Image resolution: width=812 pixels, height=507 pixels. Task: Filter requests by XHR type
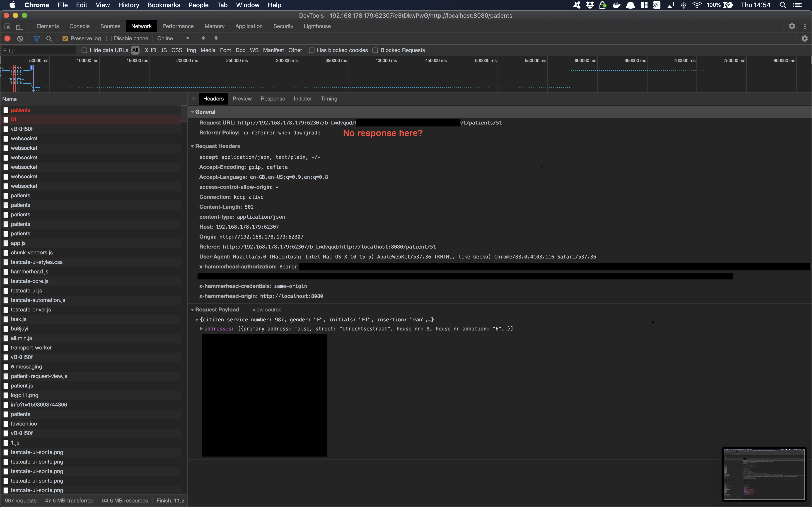coord(150,50)
